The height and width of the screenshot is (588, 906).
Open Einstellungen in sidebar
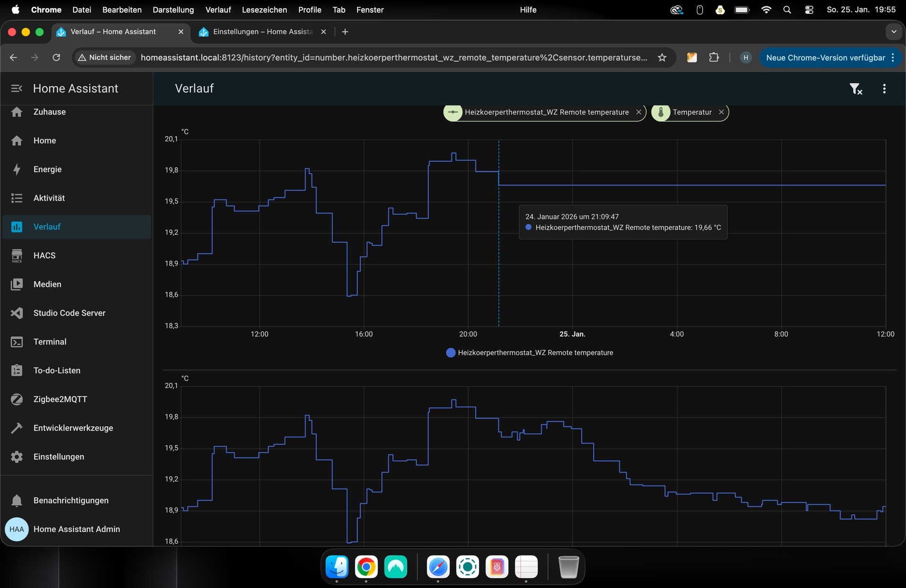click(x=75, y=457)
